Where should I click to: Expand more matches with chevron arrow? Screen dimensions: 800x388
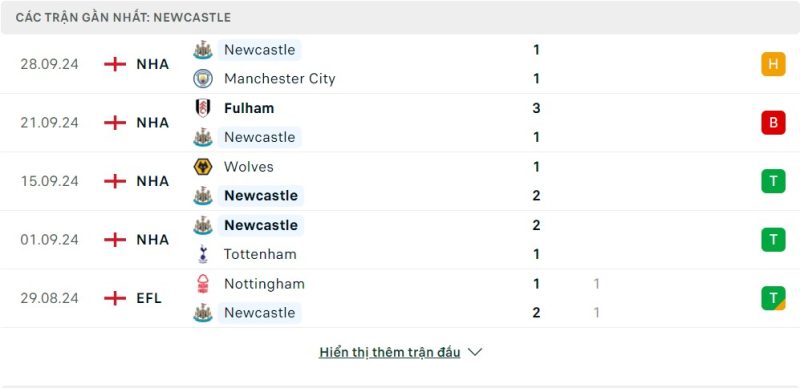(475, 352)
